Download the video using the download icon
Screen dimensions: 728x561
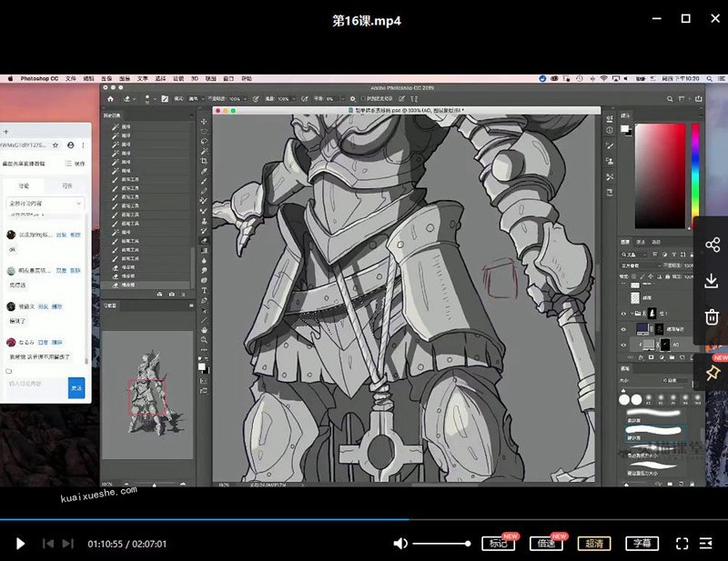pos(712,281)
